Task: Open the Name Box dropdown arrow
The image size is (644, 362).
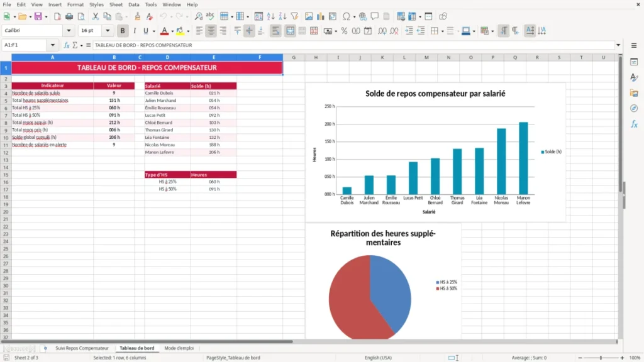Action: pyautogui.click(x=53, y=45)
